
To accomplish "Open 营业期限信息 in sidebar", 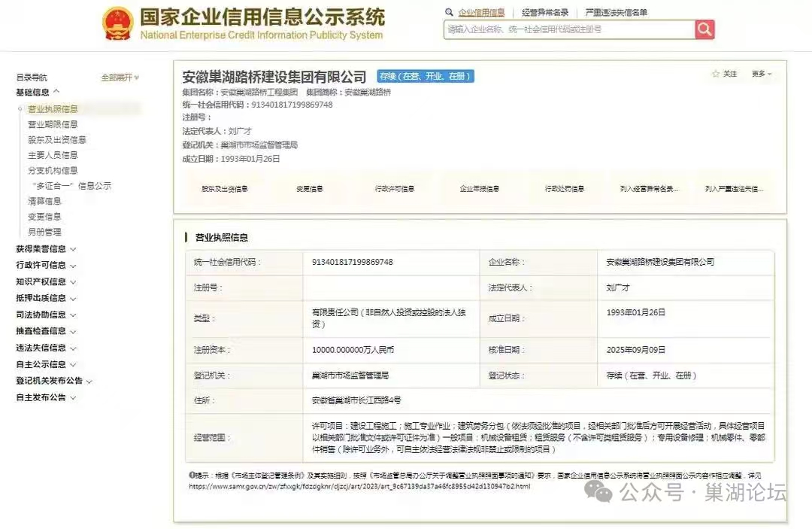I will 53,124.
